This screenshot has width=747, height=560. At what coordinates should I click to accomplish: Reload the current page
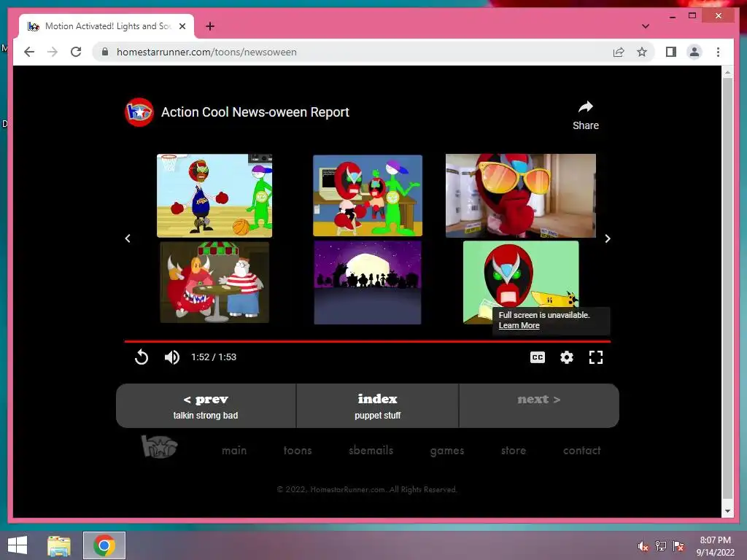click(76, 52)
